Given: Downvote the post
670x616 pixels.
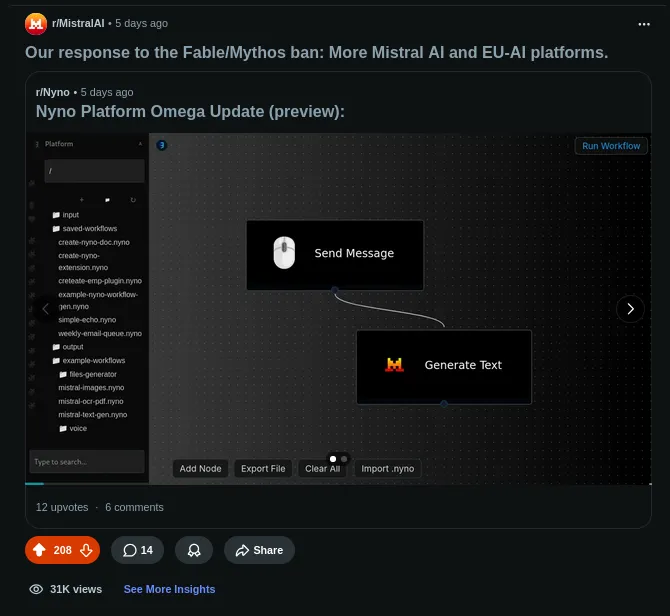Looking at the screenshot, I should click(86, 550).
